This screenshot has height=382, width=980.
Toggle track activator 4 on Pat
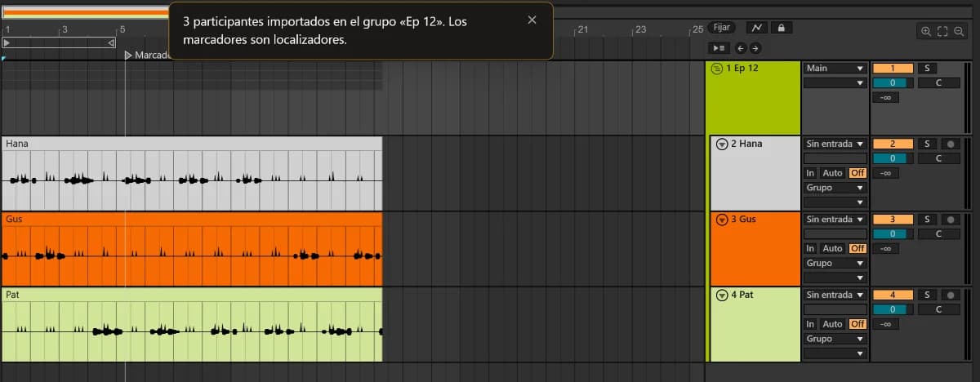(893, 295)
